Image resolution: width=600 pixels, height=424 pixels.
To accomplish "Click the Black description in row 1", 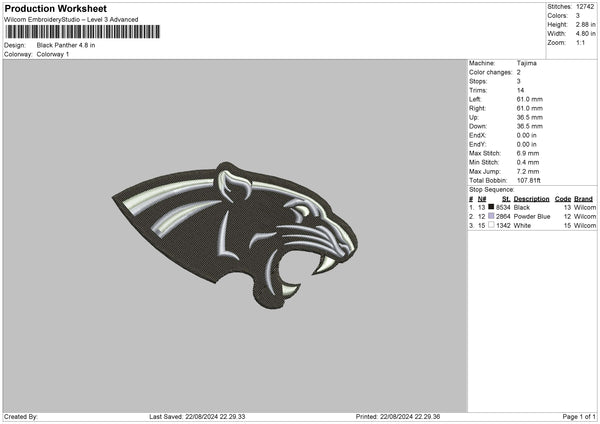I will [x=522, y=207].
